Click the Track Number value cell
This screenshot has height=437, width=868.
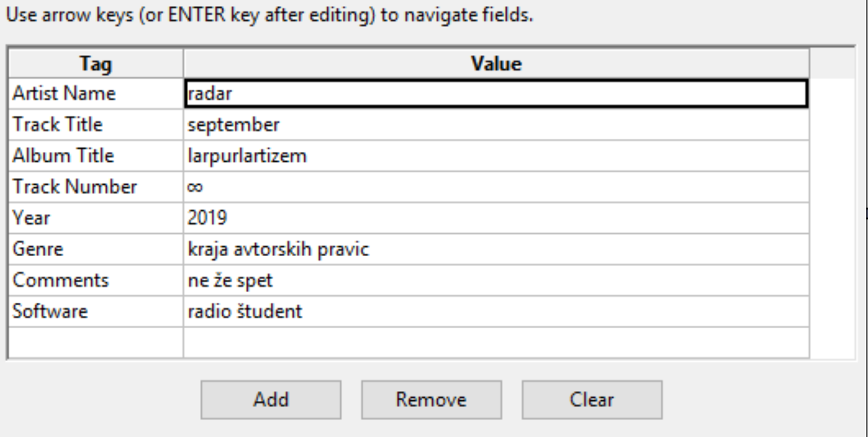tap(496, 187)
